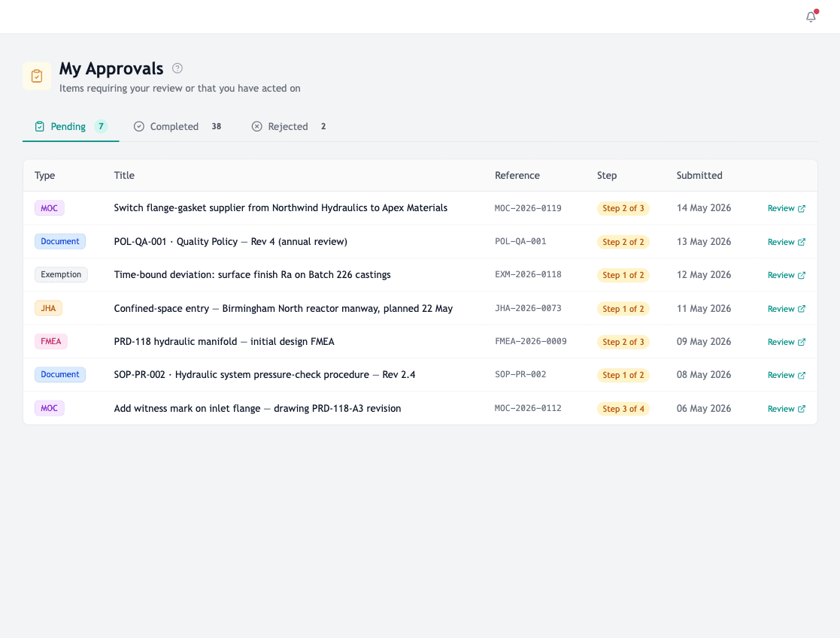Click the help icon beside My Approvals
The image size is (840, 638).
click(177, 68)
